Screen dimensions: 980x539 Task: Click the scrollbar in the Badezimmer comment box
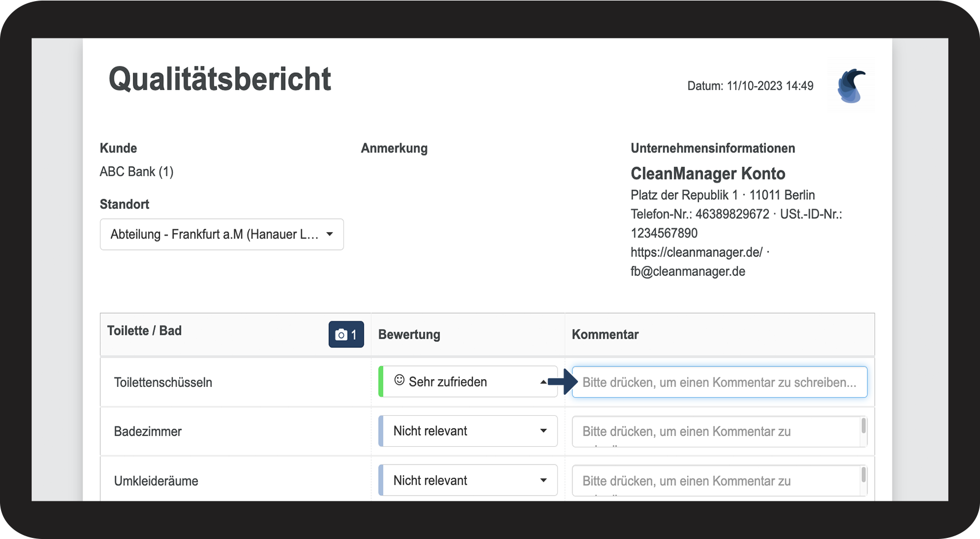click(864, 426)
